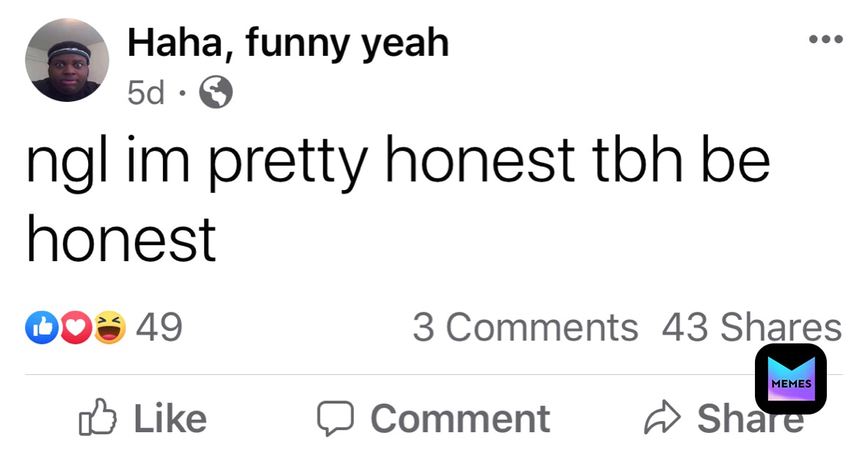The image size is (868, 449).
Task: Click the speech bubble icon beside Comment
Action: pos(335,418)
